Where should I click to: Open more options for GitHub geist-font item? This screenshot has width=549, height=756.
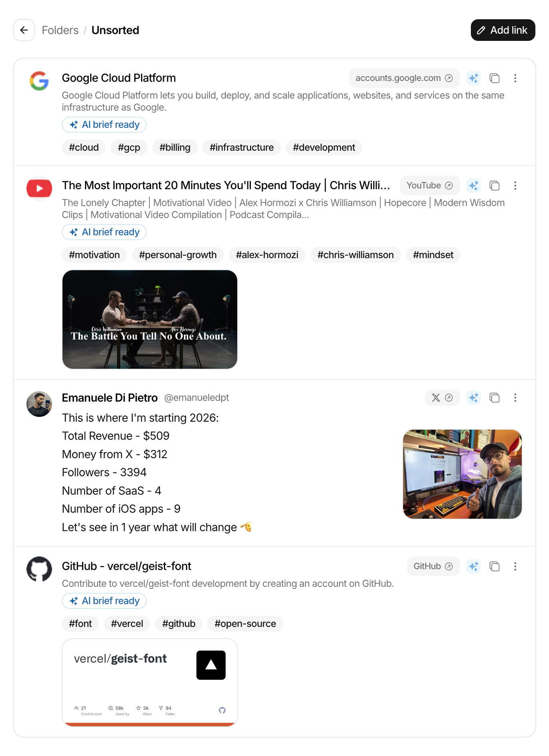(515, 566)
